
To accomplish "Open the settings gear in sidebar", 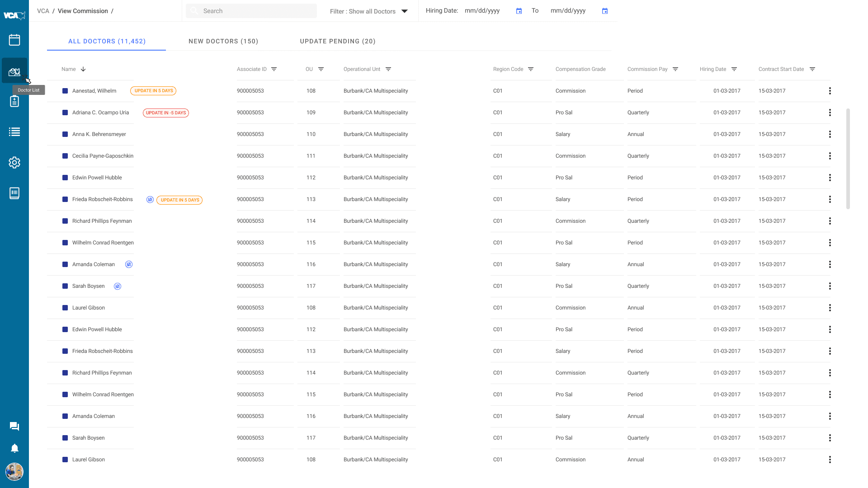I will point(14,163).
